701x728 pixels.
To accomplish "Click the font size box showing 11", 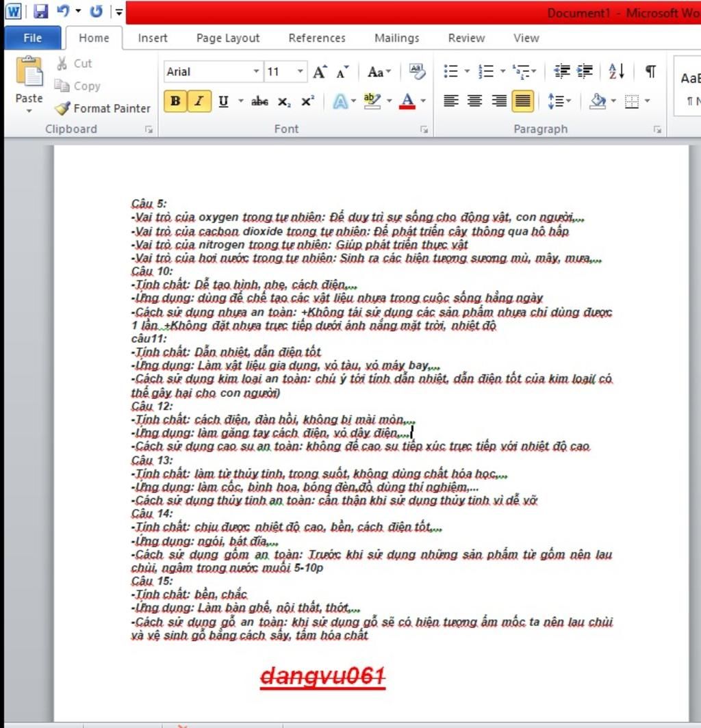I will [x=280, y=71].
